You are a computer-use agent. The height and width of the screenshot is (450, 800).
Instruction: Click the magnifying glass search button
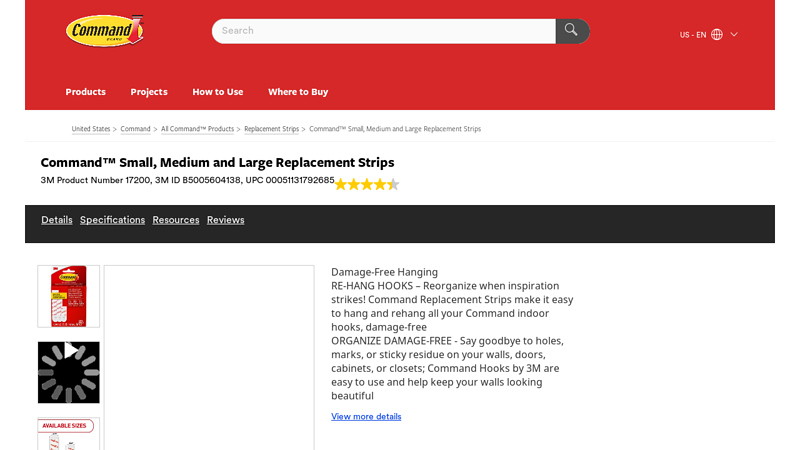click(x=572, y=31)
